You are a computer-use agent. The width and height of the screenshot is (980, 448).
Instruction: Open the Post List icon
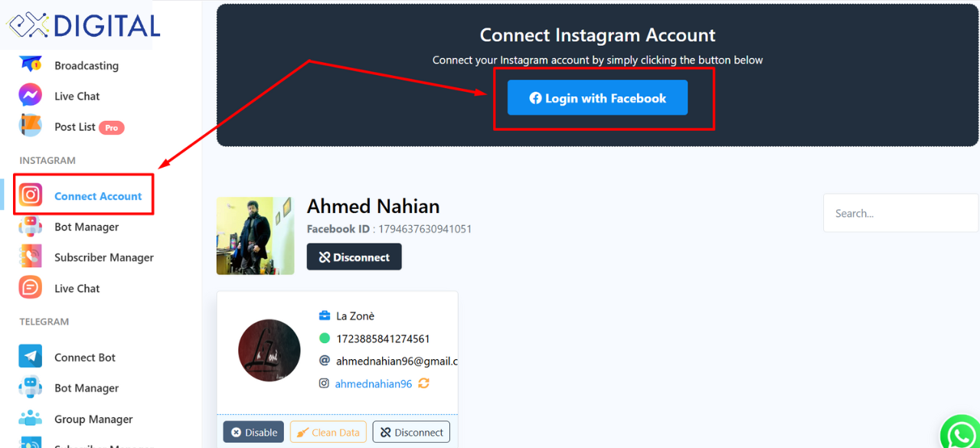31,126
